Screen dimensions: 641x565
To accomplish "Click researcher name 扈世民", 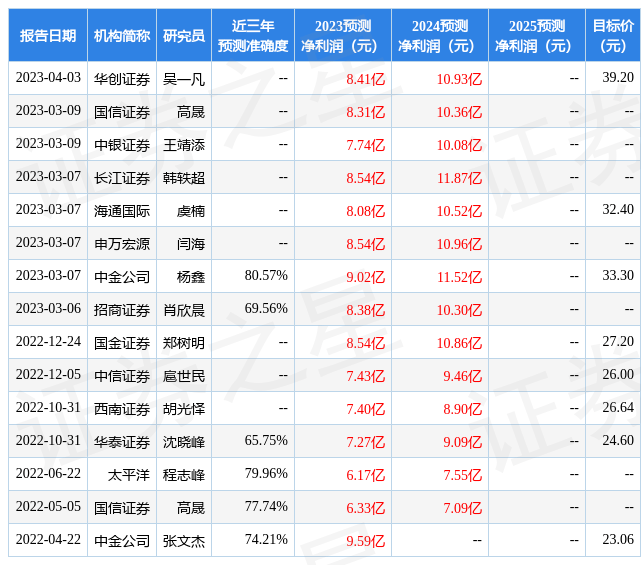I will pyautogui.click(x=184, y=376).
